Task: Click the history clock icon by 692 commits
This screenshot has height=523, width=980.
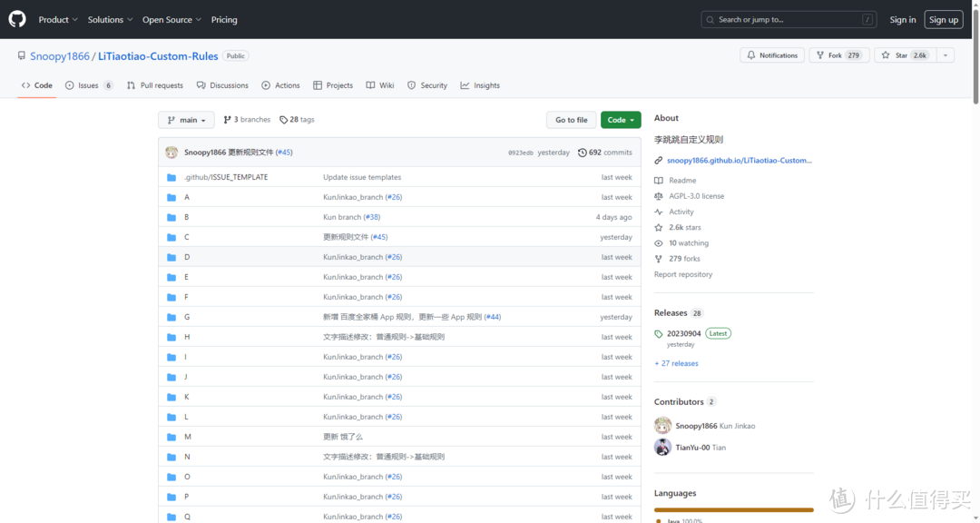Action: click(582, 153)
